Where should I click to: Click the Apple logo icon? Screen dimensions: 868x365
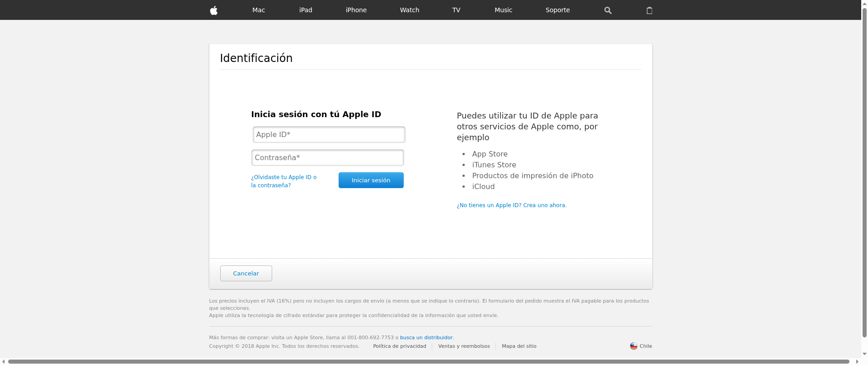[x=214, y=10]
